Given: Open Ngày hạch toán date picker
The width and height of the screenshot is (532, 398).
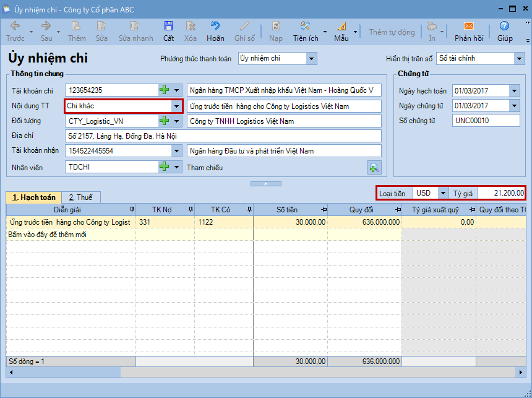Looking at the screenshot, I should [x=514, y=90].
